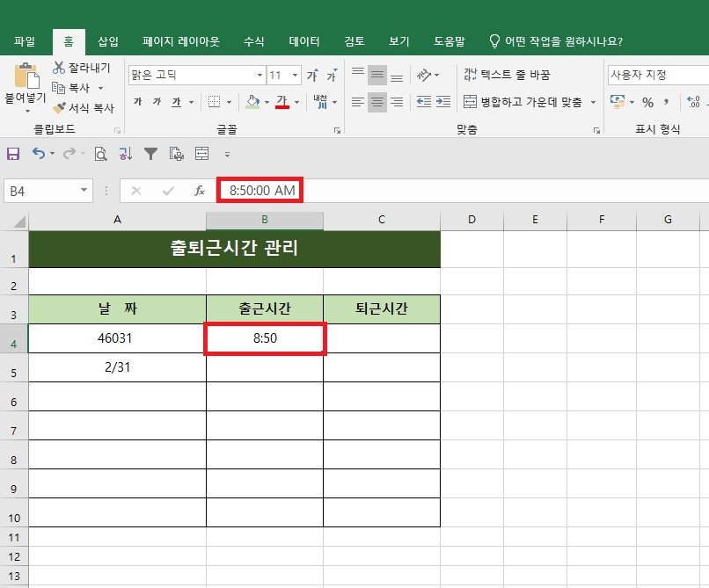Switch to the Page Layout (페이지 레이아웃) tab
709x588 pixels.
tap(181, 41)
